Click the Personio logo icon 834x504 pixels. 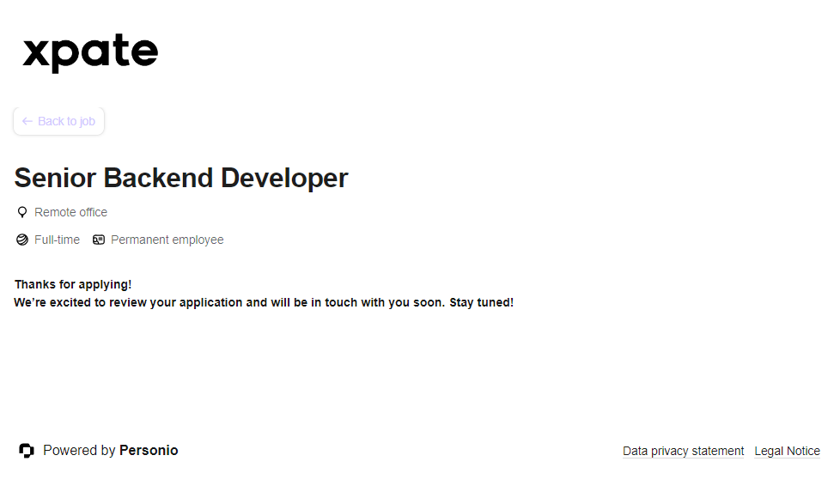(27, 451)
